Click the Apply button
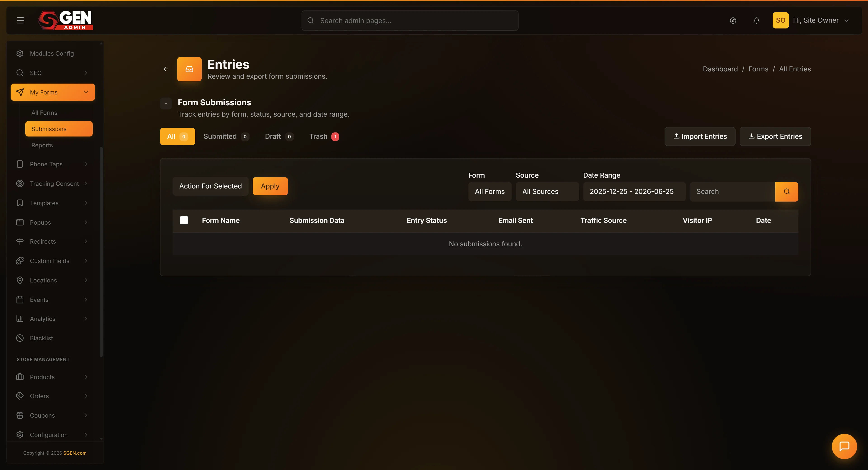 click(x=270, y=186)
